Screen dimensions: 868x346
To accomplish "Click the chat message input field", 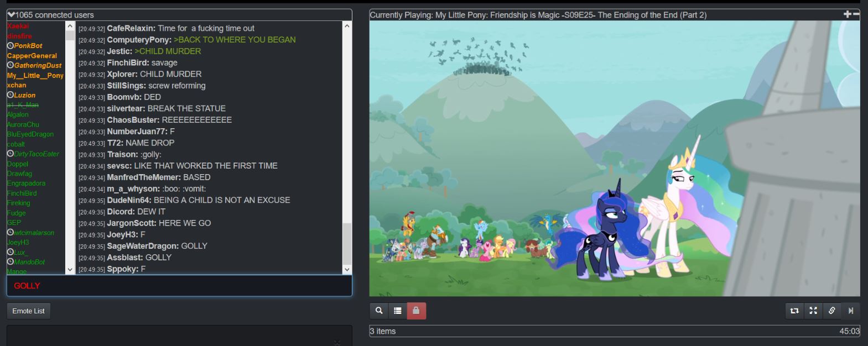I will (x=179, y=286).
